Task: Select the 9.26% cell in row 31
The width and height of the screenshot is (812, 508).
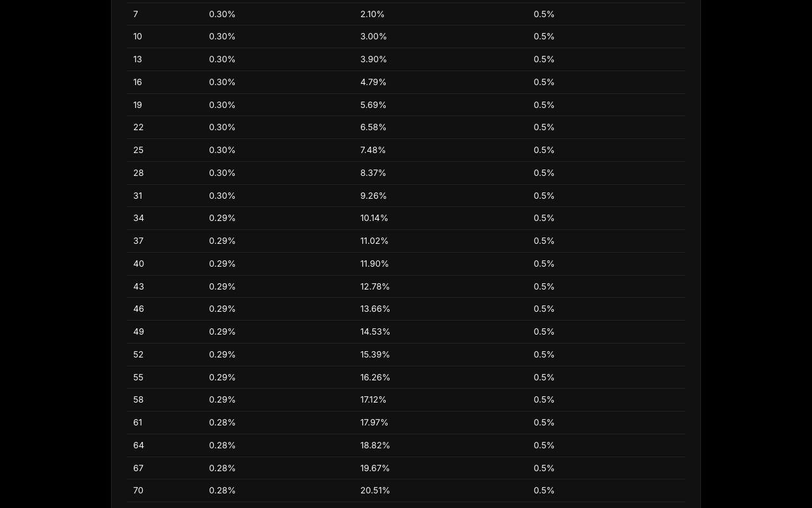Action: [x=374, y=196]
